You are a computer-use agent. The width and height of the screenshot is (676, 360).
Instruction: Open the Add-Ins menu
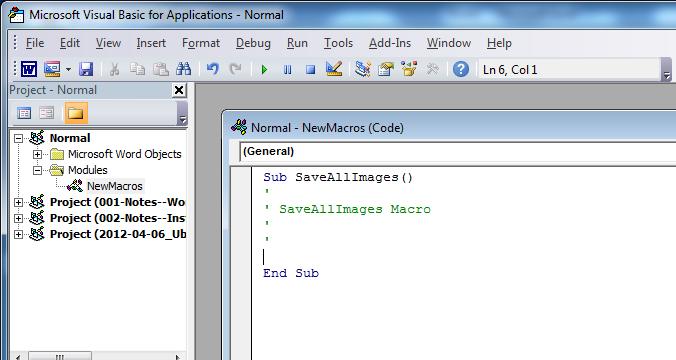[390, 43]
